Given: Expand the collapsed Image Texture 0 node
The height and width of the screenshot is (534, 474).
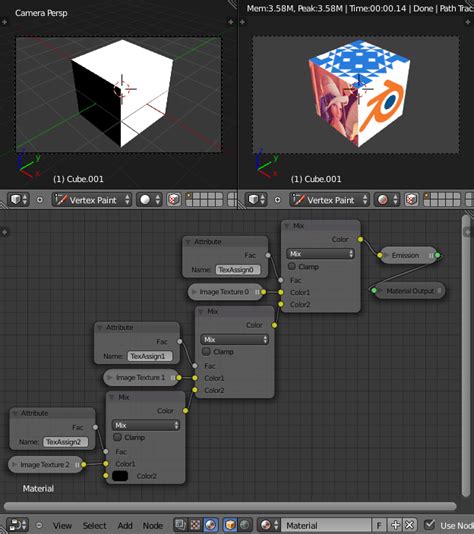Looking at the screenshot, I should click(194, 292).
